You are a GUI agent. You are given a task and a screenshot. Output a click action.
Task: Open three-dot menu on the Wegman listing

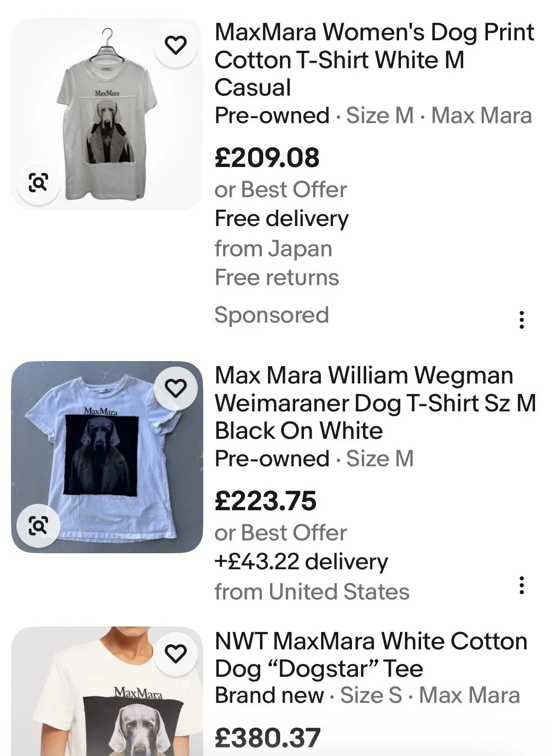521,585
